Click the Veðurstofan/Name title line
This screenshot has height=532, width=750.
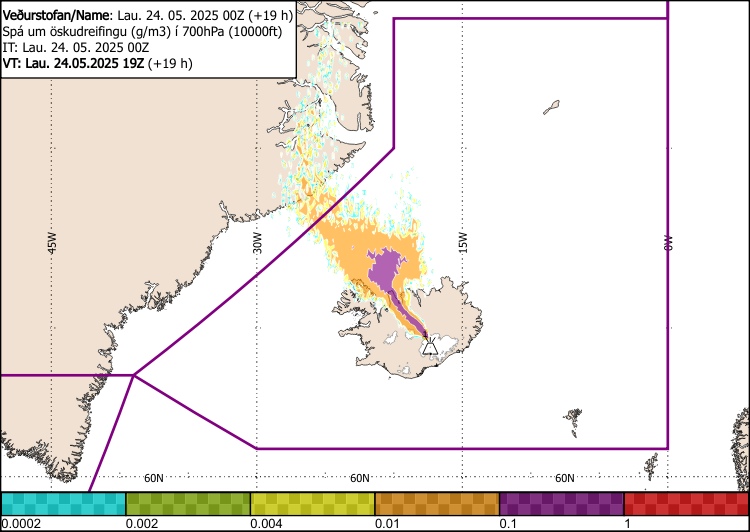pyautogui.click(x=147, y=16)
